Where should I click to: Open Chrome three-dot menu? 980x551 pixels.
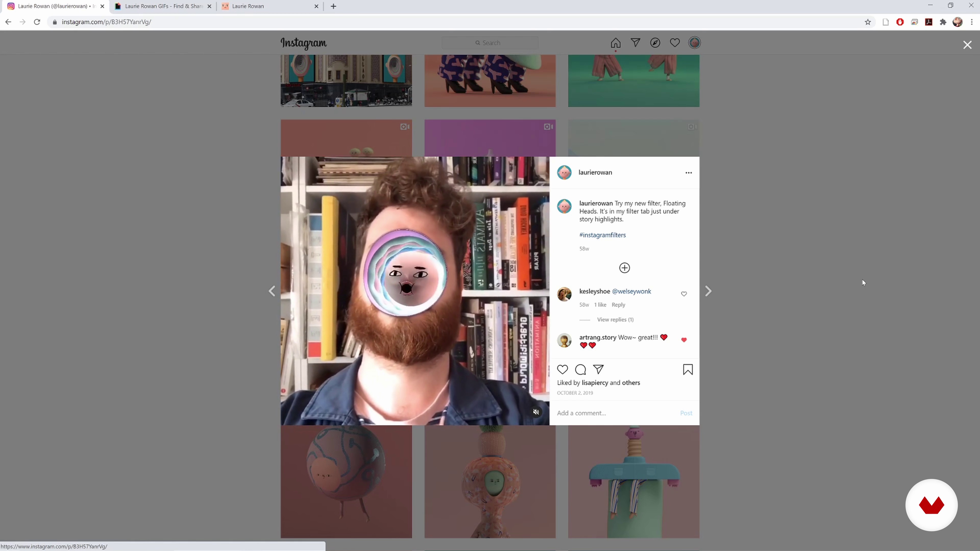(972, 22)
